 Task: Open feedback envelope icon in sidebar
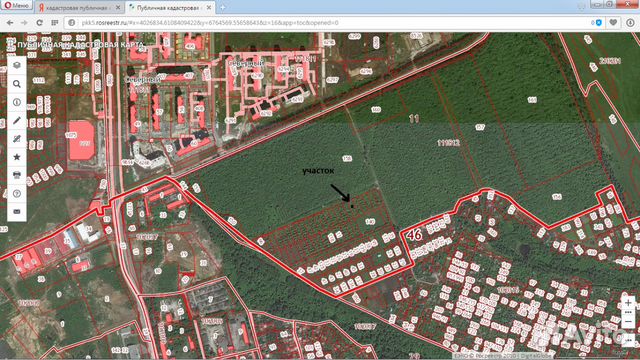click(x=17, y=211)
